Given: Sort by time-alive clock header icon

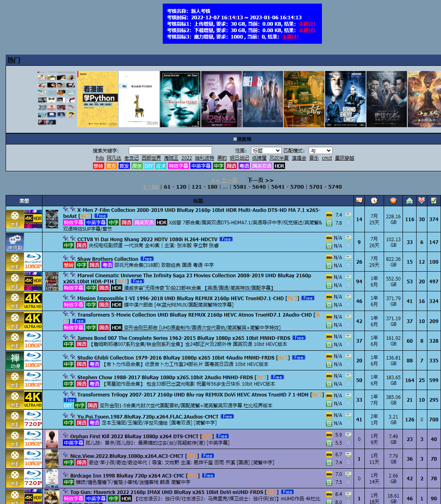Looking at the screenshot, I should click(x=374, y=200).
